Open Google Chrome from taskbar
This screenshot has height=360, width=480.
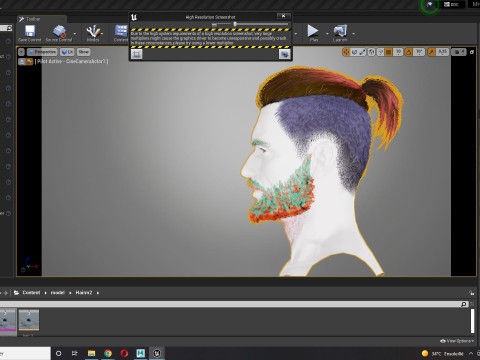pyautogui.click(x=108, y=353)
